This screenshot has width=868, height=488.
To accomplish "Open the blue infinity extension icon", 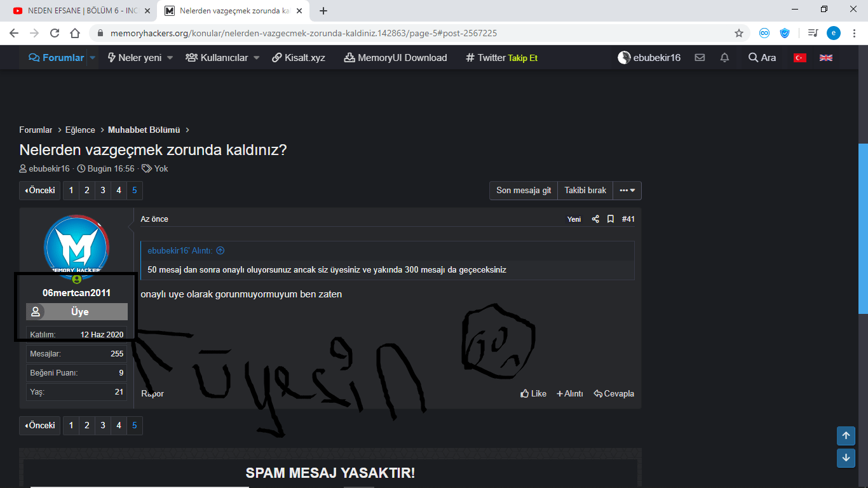I will pos(764,33).
